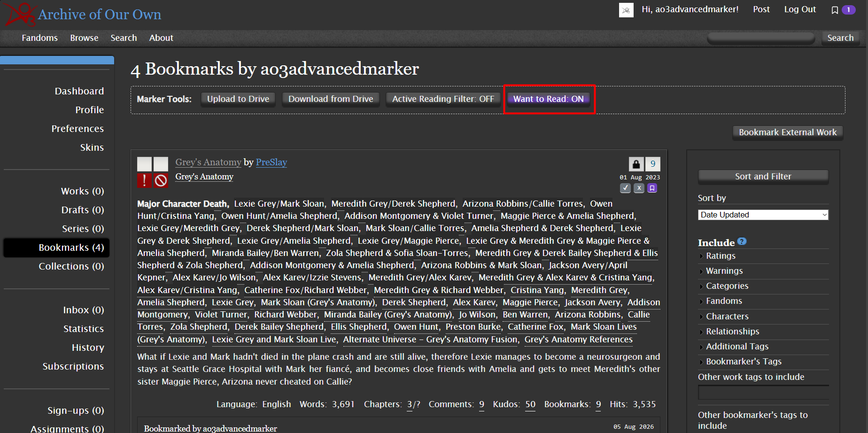Open the Grey's Anatomy fandom link under the title
868x433 pixels.
click(204, 177)
